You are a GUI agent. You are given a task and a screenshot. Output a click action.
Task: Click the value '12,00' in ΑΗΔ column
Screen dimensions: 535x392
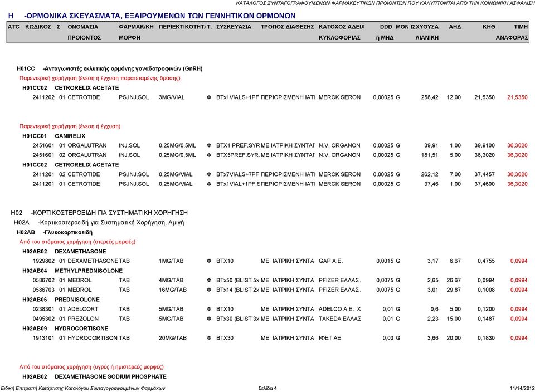pos(454,97)
